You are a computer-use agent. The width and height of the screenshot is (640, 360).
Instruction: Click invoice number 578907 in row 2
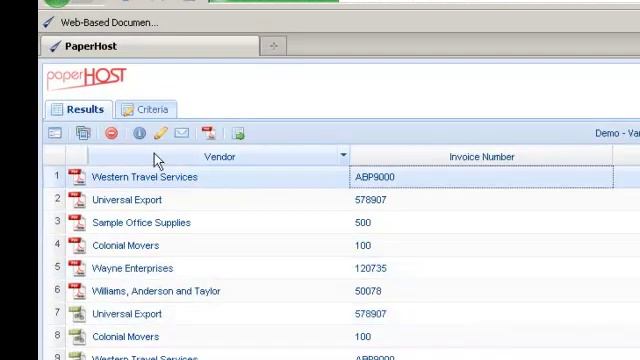click(x=371, y=200)
